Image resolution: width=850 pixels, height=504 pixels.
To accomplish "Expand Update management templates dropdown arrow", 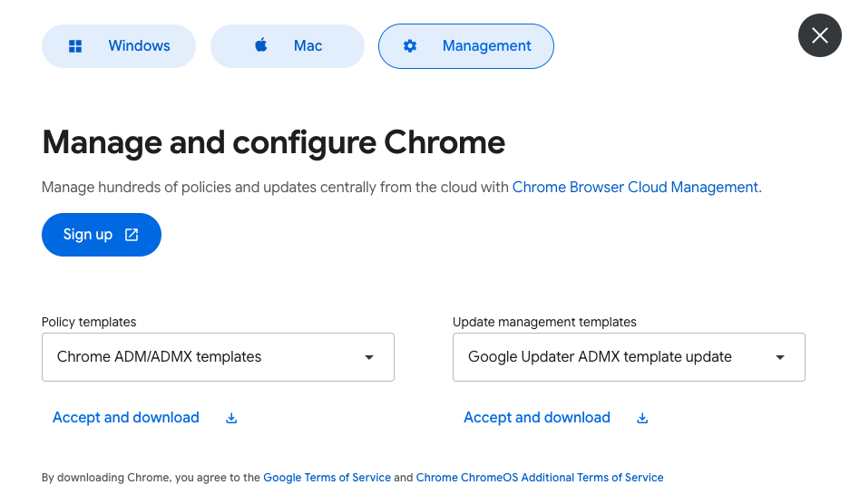I will pos(780,357).
